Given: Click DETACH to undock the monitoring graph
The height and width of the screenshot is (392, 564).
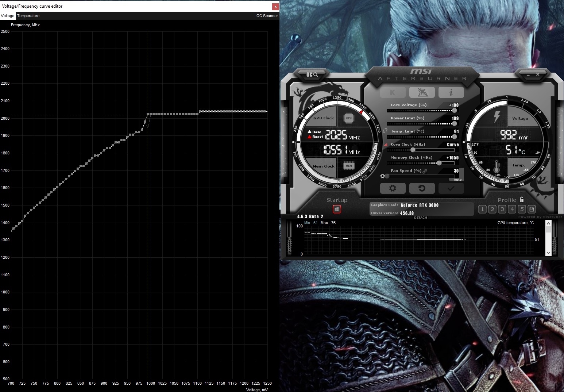Looking at the screenshot, I should (x=420, y=218).
